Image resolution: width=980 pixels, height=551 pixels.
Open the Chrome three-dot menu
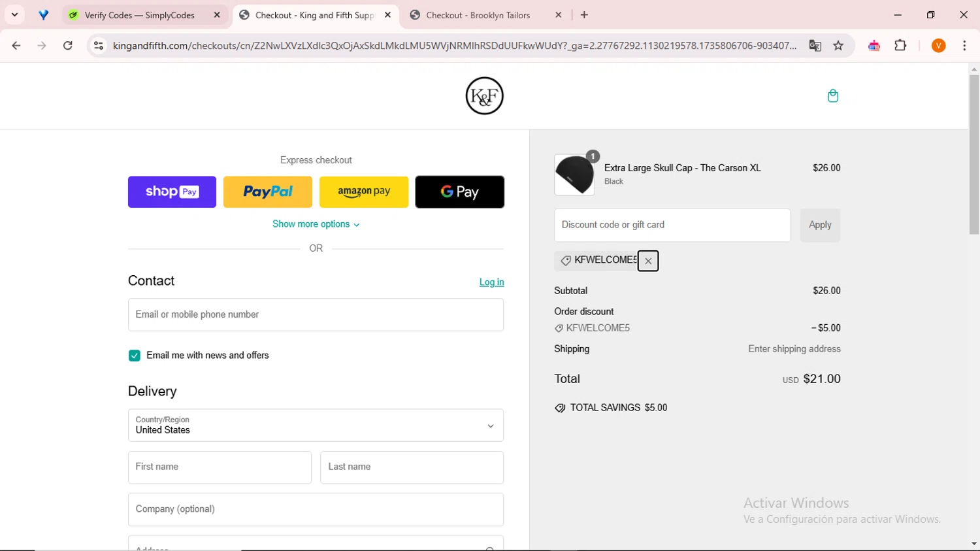pyautogui.click(x=964, y=46)
